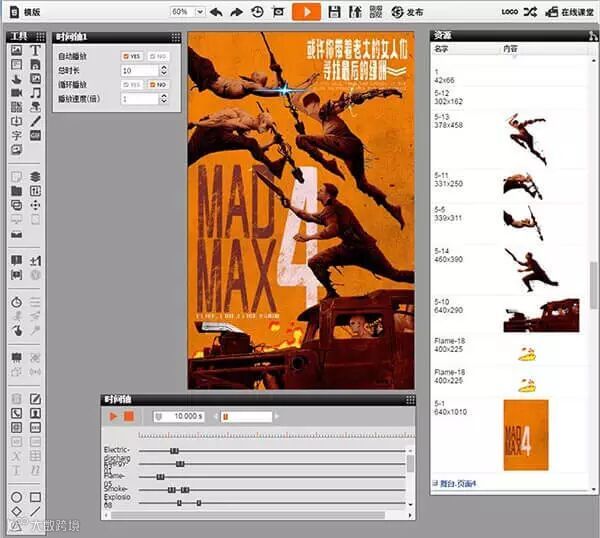
Task: Open the 工具 tools panel grip menu
Action: pyautogui.click(x=40, y=37)
